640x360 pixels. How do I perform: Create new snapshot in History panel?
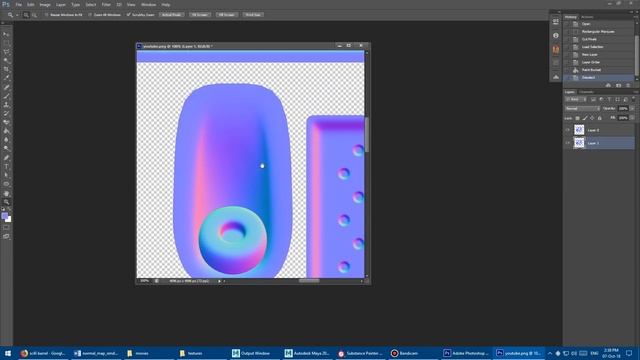point(618,85)
